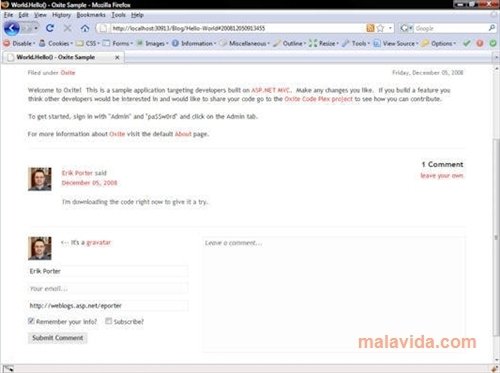Go back with the blue Back arrow
The width and height of the screenshot is (500, 373).
point(12,28)
